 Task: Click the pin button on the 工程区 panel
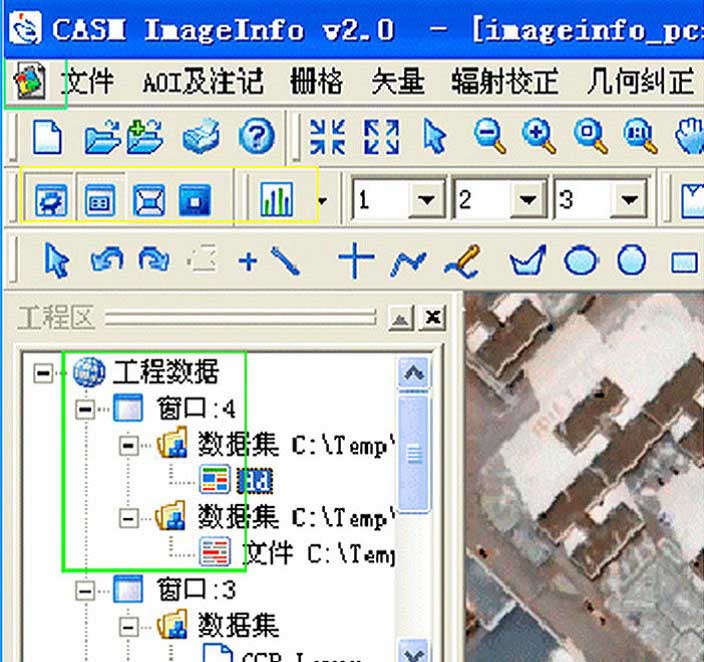coord(400,318)
